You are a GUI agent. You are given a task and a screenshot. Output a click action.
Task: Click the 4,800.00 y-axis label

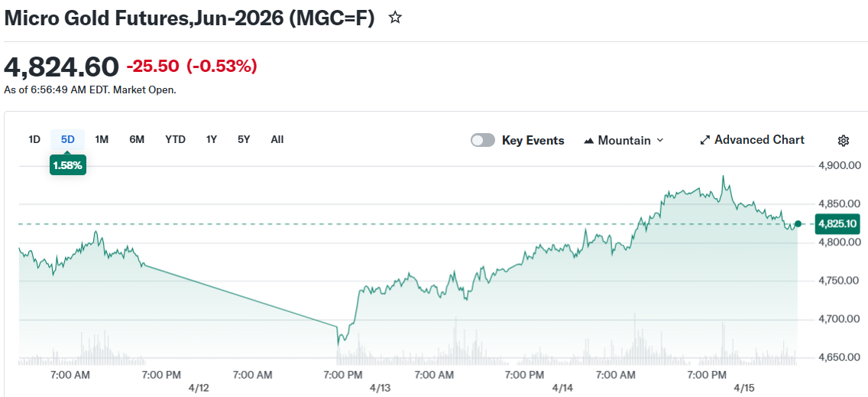[839, 242]
